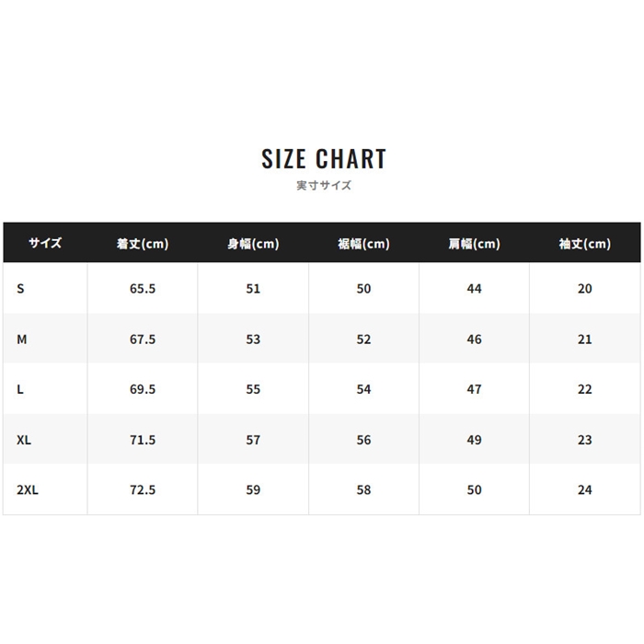Screen dimensions: 644x644
Task: Select the 53 body width cell
Action: 253,339
